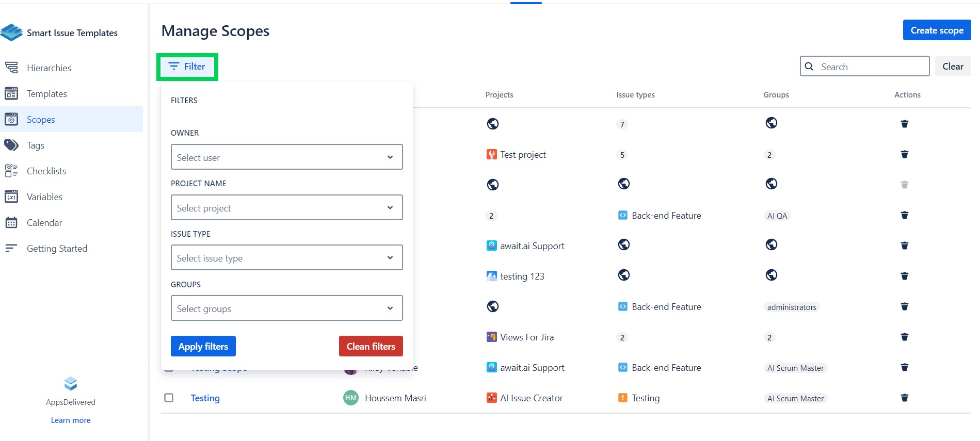The width and height of the screenshot is (980, 441).
Task: Expand the Project Name dropdown
Action: (x=286, y=208)
